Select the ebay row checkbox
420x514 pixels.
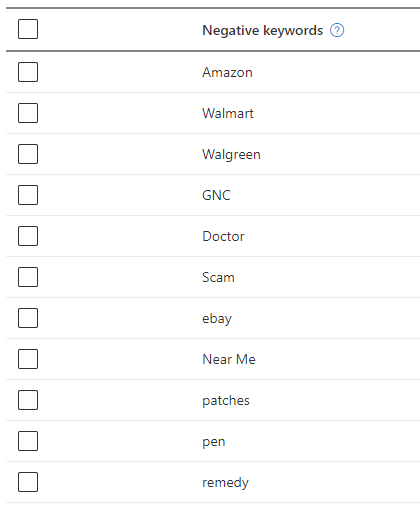28,318
